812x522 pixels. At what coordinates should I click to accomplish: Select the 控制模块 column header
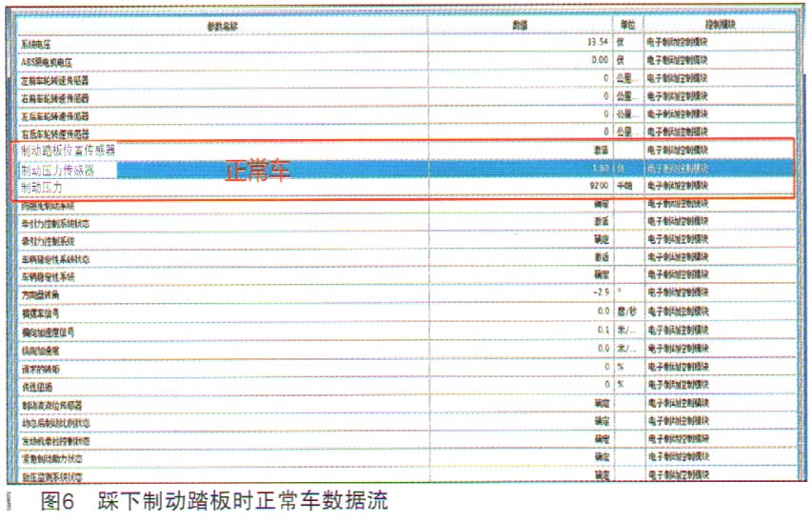click(716, 24)
